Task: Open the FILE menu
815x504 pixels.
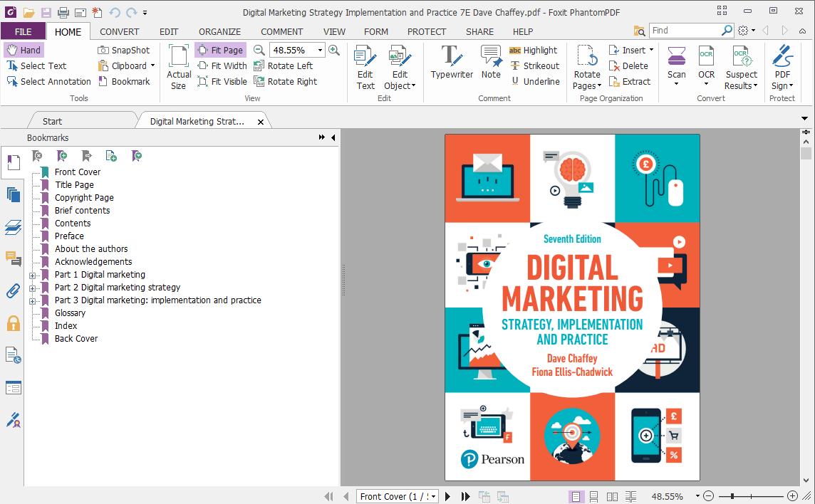Action: [x=23, y=31]
